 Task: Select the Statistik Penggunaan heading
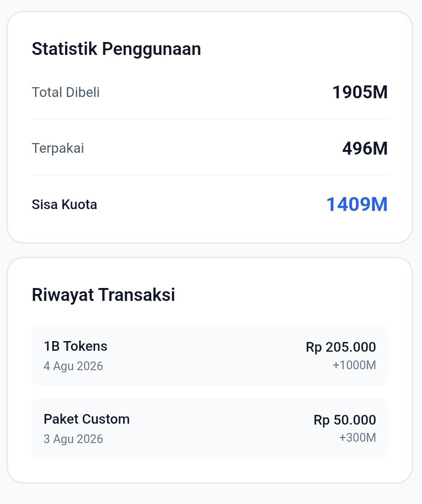tap(116, 49)
